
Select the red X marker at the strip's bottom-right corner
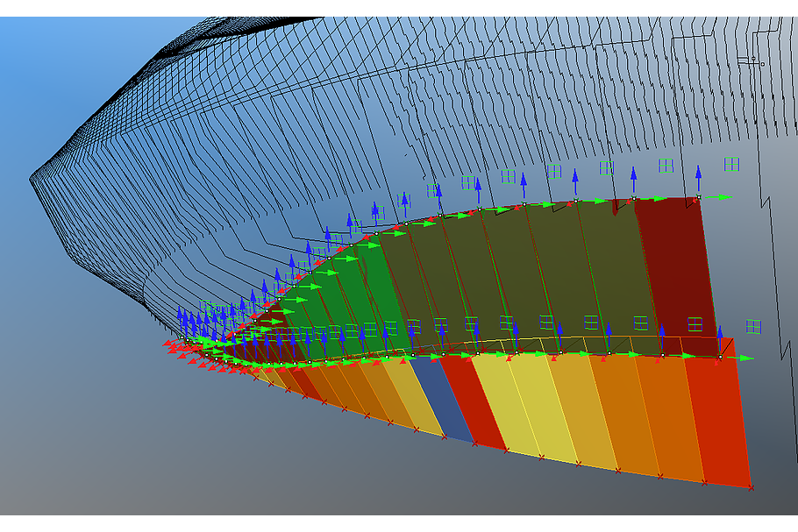pos(752,487)
